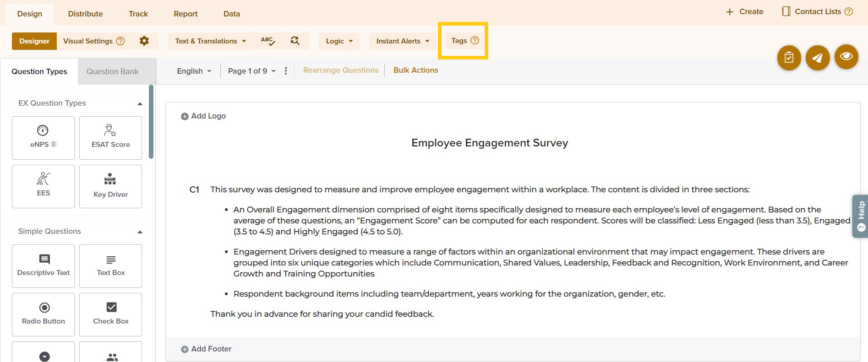The width and height of the screenshot is (868, 362).
Task: Add a Check Box question
Action: pyautogui.click(x=110, y=314)
